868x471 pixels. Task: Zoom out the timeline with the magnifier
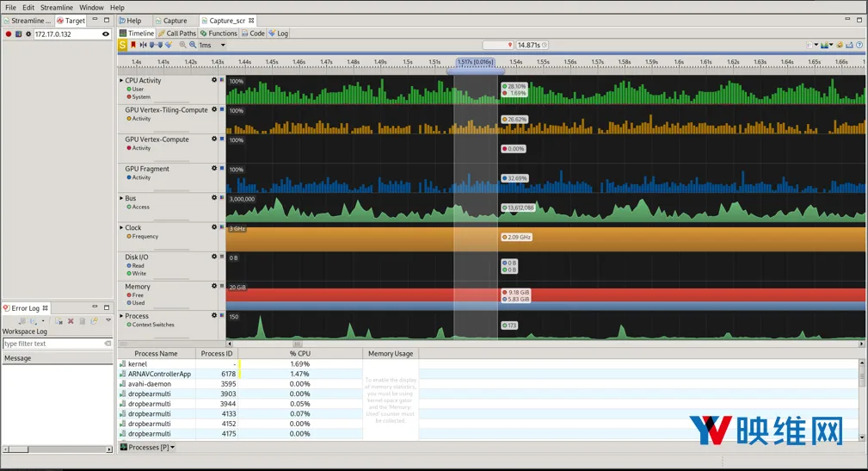[193, 45]
